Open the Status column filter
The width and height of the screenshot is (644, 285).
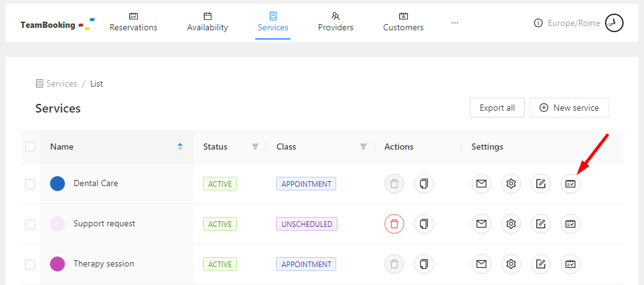pyautogui.click(x=255, y=147)
